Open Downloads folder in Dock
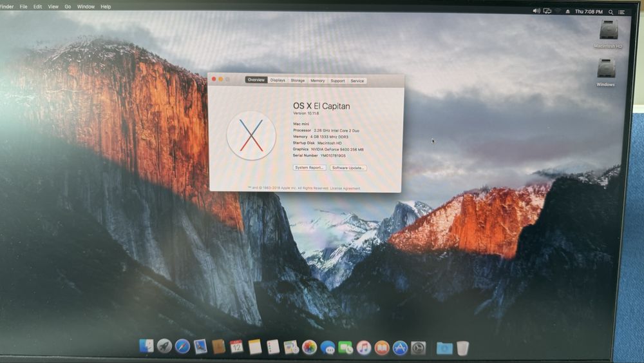Viewport: 644px width, 363px height. 444,348
